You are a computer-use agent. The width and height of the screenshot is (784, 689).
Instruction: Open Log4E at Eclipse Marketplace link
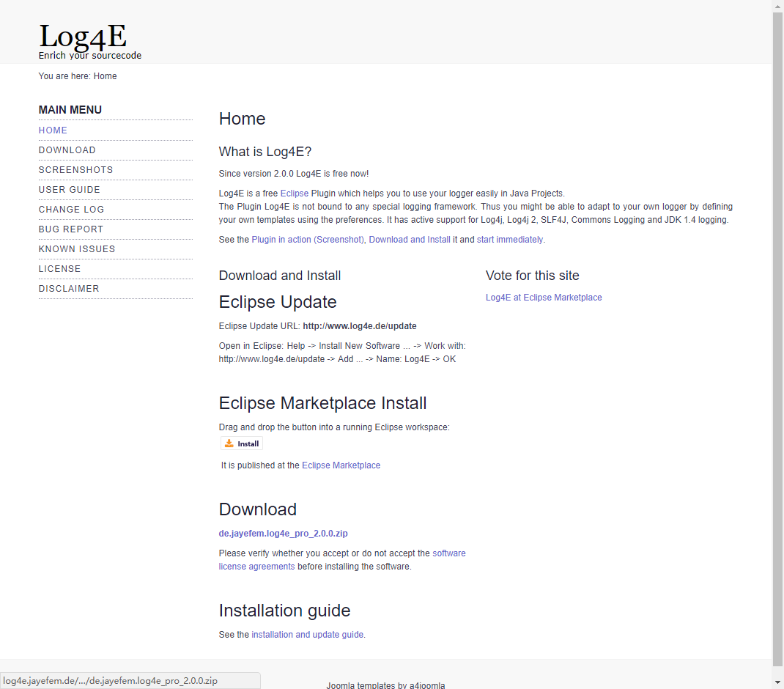(544, 297)
